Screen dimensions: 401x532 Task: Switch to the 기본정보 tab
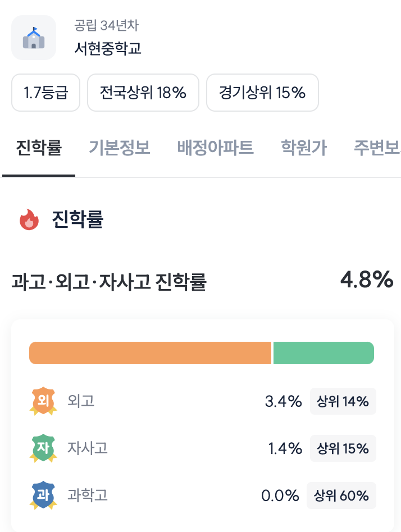120,148
